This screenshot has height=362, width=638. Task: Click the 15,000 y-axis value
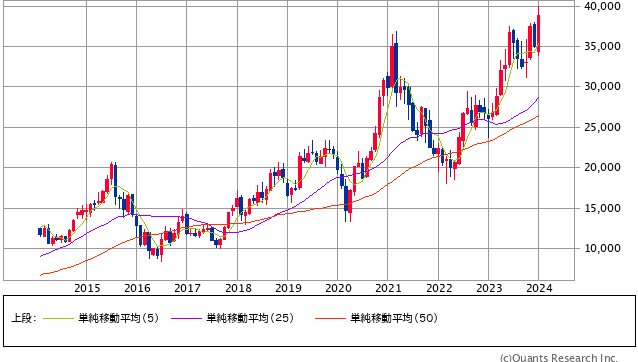[602, 208]
